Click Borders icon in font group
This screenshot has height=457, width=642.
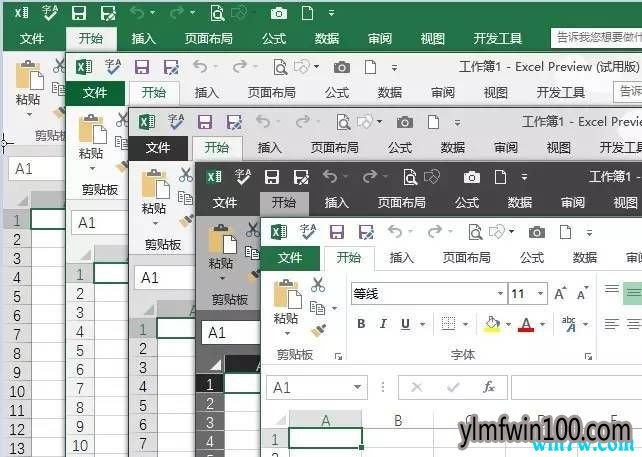point(448,324)
